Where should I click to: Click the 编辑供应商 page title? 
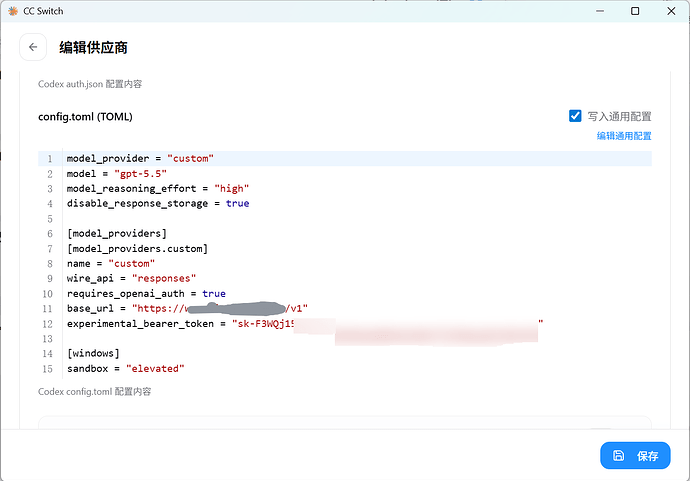93,48
